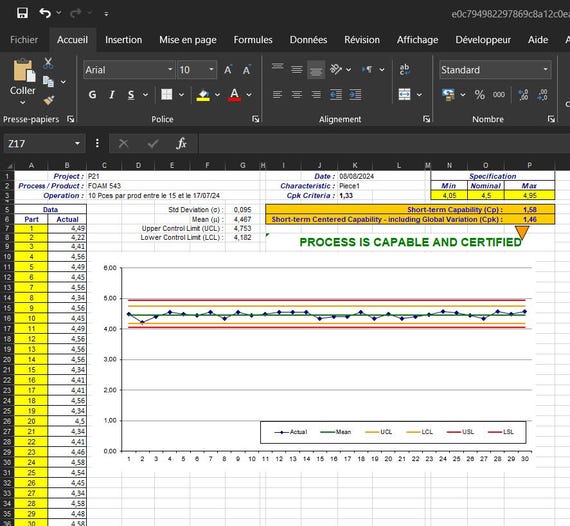Open Nombre dialog launcher
This screenshot has width=570, height=526.
551,119
